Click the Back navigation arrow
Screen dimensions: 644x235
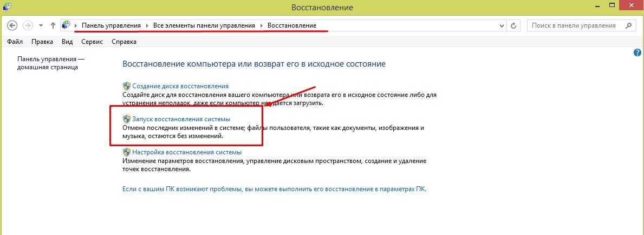click(x=13, y=25)
